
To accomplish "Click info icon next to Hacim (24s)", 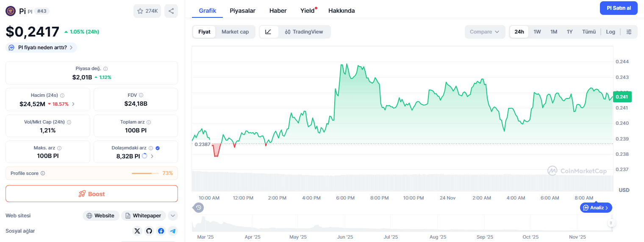I will [62, 96].
